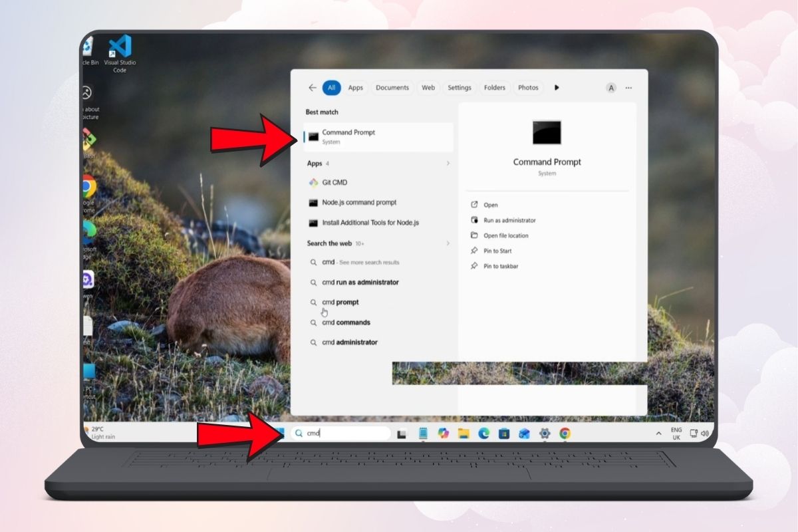The image size is (798, 532).
Task: Expand the Apps results section chevron
Action: tap(448, 164)
